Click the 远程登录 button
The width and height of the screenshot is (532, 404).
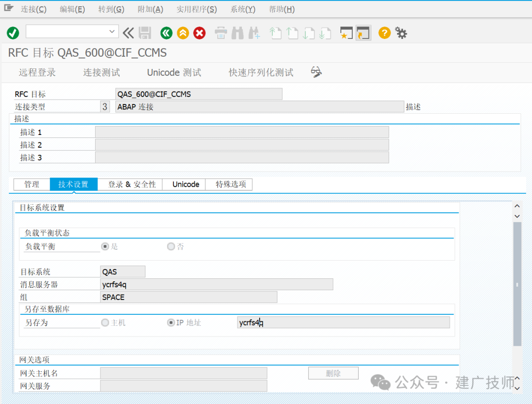point(37,72)
